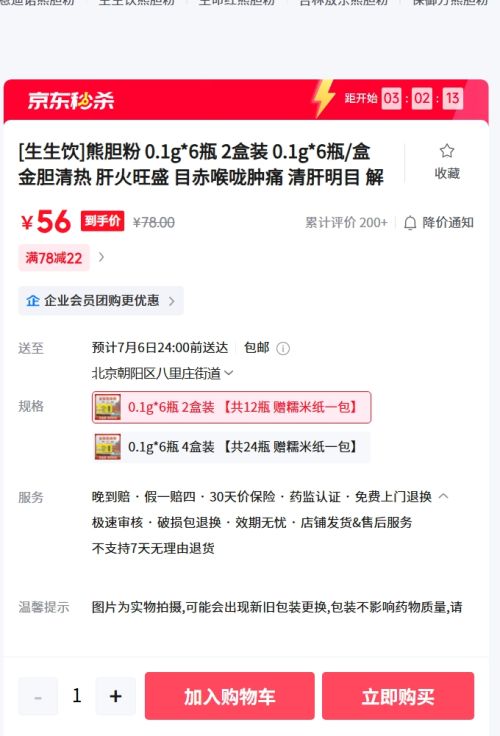
Task: Increase quantity with the plus button
Action: (115, 696)
